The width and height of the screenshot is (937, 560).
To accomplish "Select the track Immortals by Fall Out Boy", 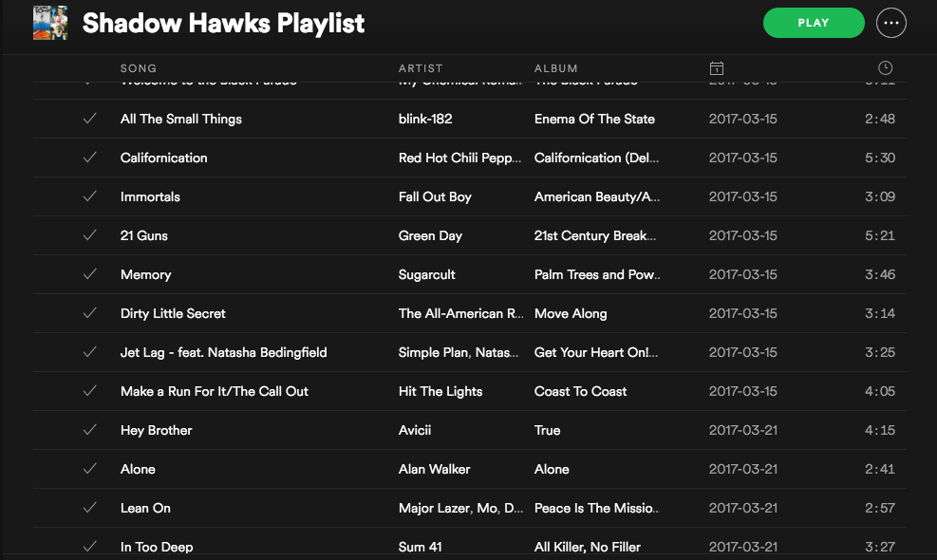I will point(149,196).
